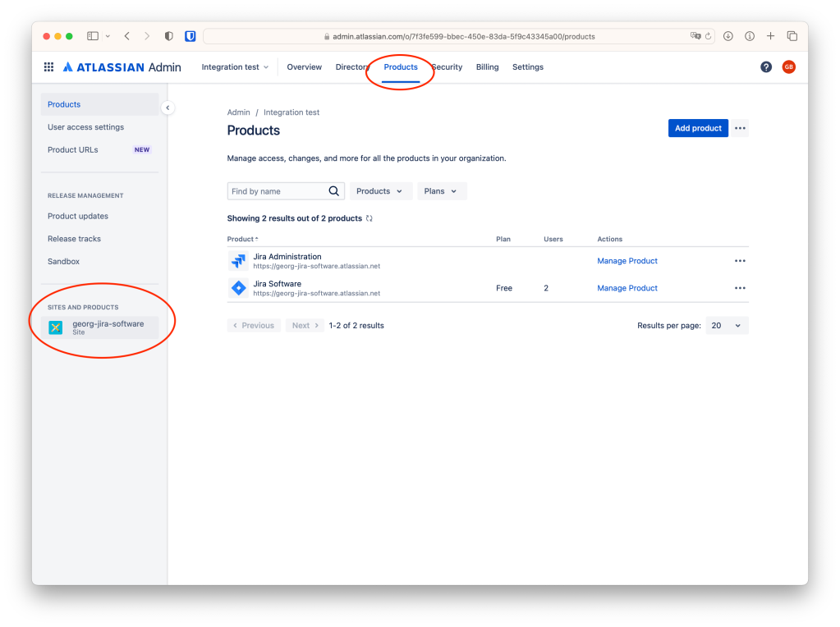Open Safari downloads

tap(728, 36)
